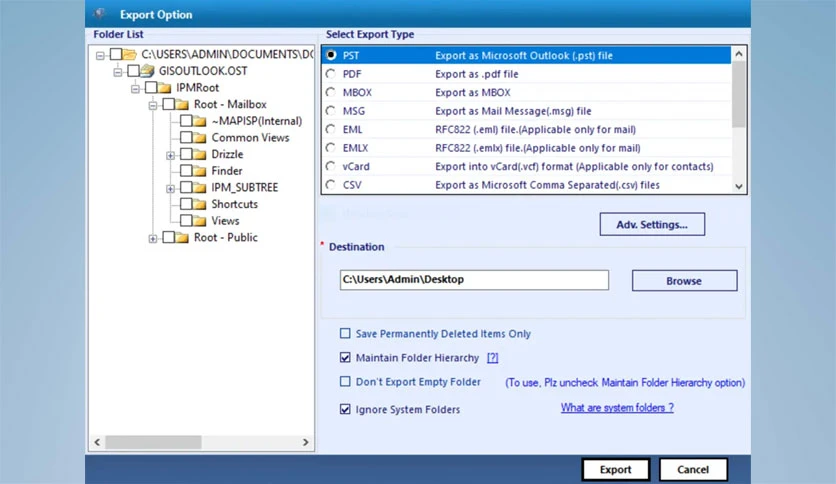Click the Common Views folder icon
836x484 pixels.
(x=199, y=138)
